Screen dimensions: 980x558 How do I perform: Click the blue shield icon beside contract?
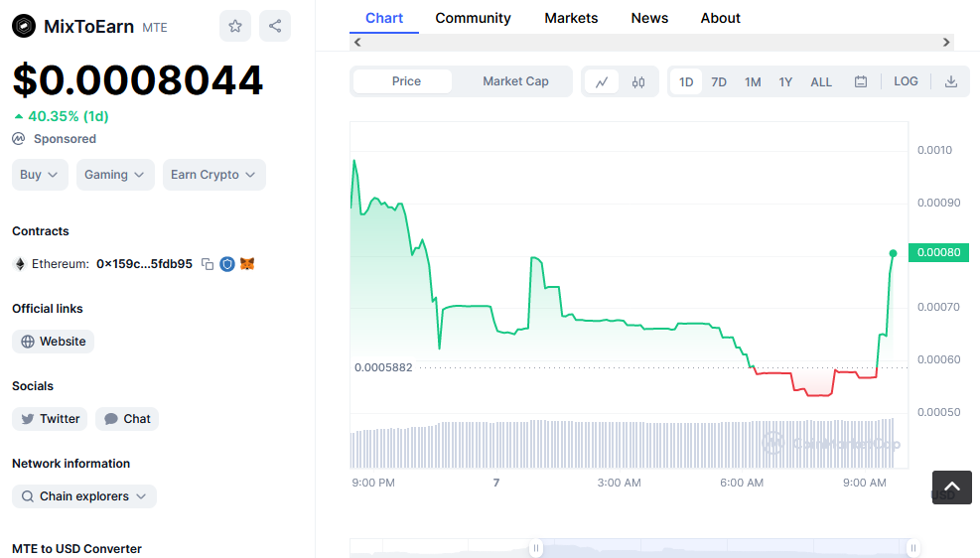227,264
